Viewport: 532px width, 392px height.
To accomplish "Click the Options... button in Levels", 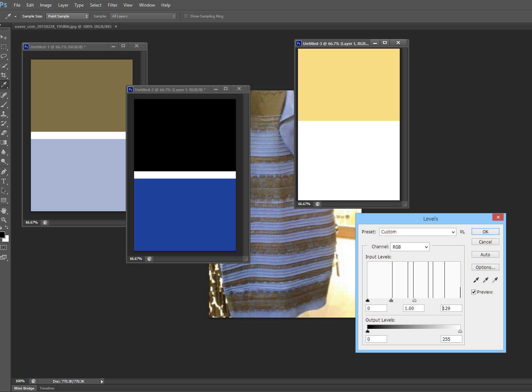I will (x=485, y=267).
